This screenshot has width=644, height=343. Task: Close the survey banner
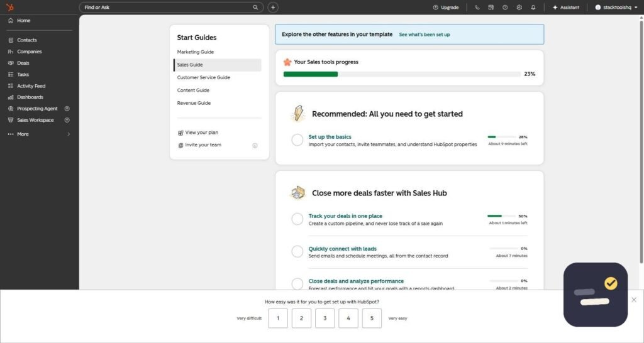634,300
